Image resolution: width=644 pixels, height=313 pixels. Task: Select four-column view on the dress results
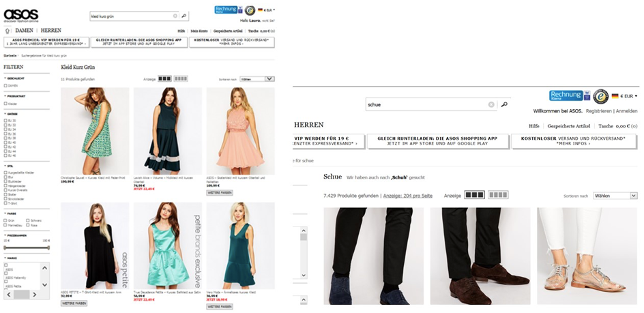click(x=181, y=78)
